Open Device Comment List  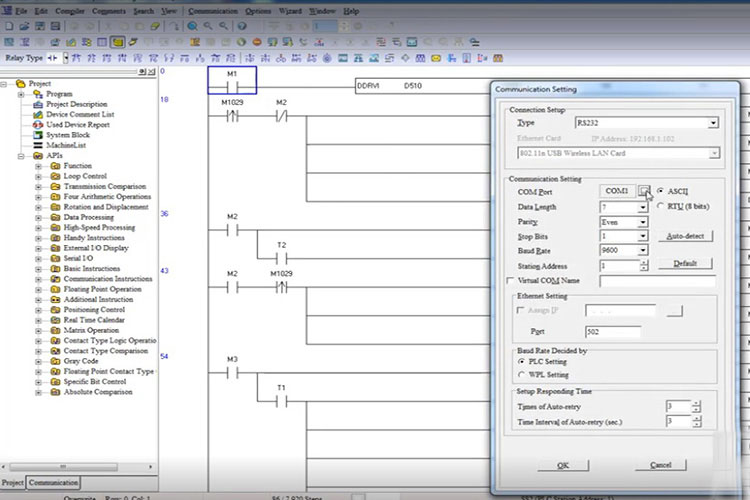coord(80,114)
